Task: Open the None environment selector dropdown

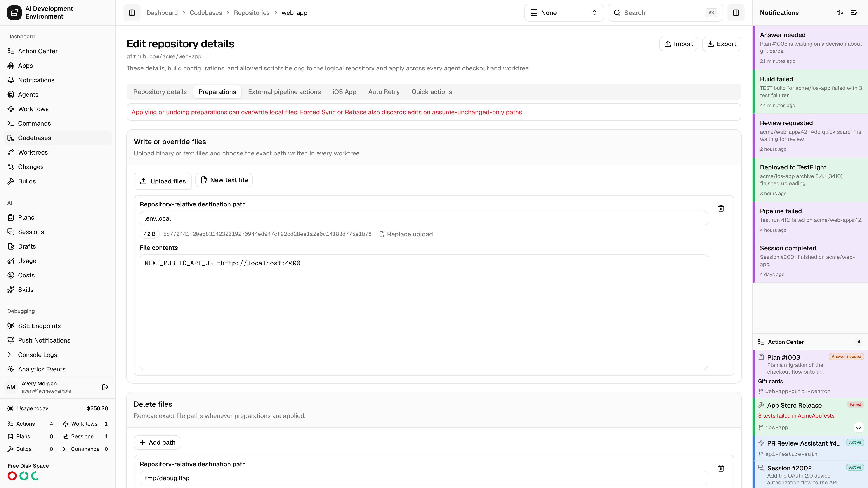Action: pos(564,13)
